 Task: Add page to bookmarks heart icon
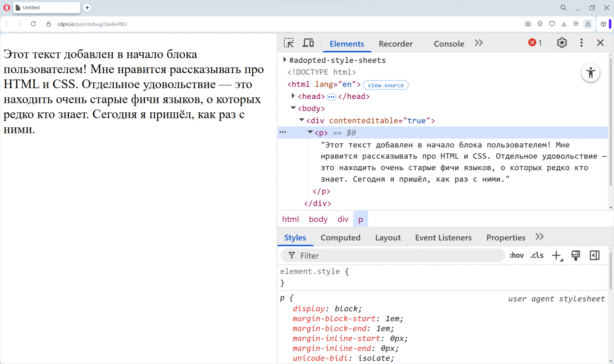(552, 24)
